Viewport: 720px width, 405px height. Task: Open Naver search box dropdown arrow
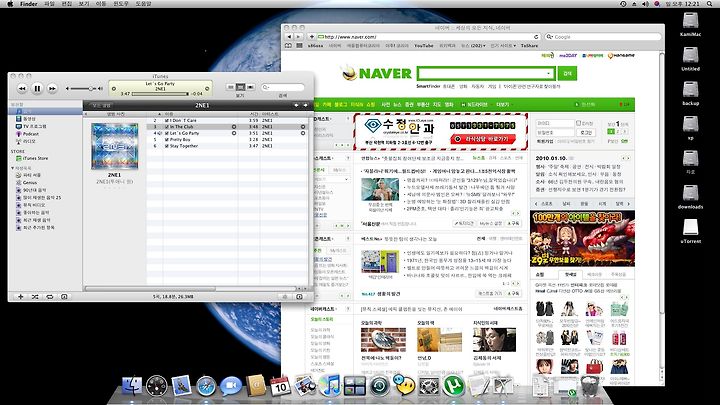pyautogui.click(x=549, y=73)
